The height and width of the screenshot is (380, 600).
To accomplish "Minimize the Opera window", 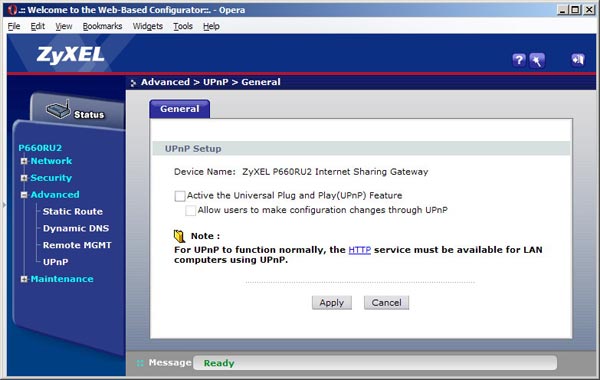I will click(562, 10).
